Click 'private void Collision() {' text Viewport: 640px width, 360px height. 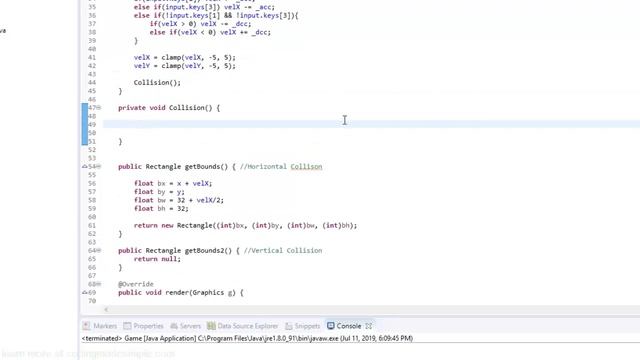click(x=169, y=108)
